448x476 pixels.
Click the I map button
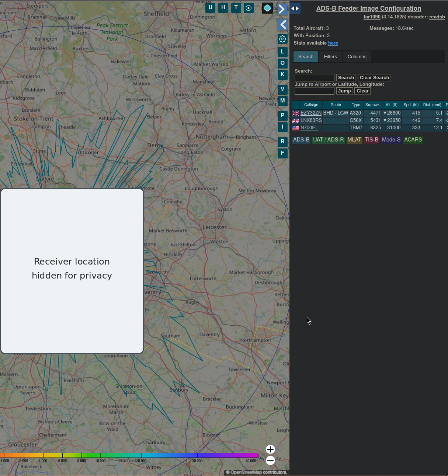pyautogui.click(x=282, y=127)
